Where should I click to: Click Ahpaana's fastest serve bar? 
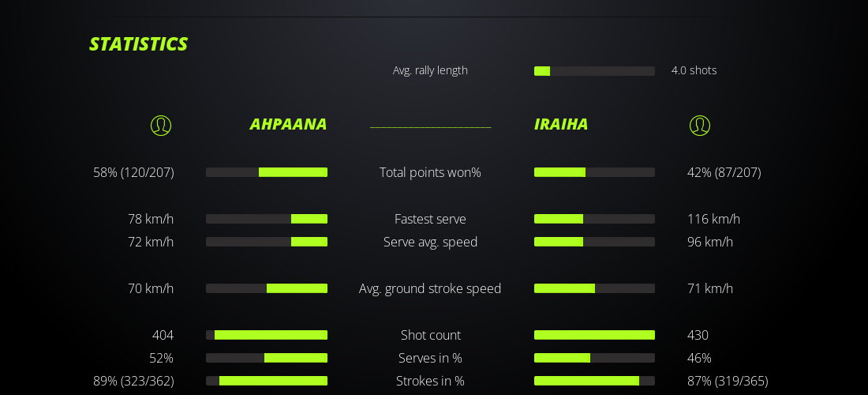click(x=267, y=219)
